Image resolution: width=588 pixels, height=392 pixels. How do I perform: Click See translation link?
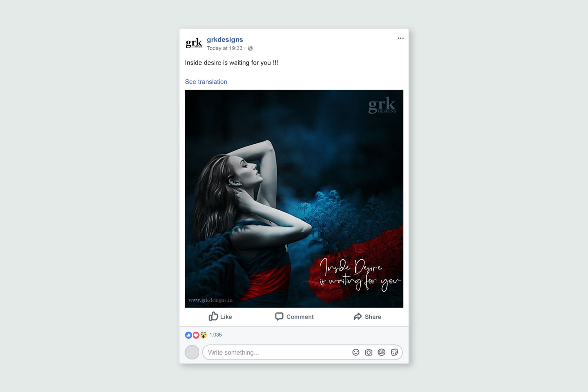[x=206, y=82]
